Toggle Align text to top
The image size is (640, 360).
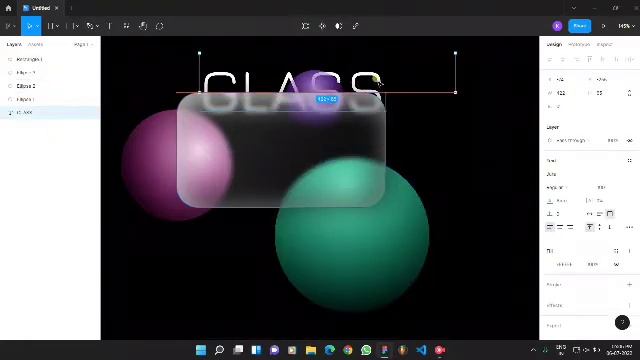[589, 227]
